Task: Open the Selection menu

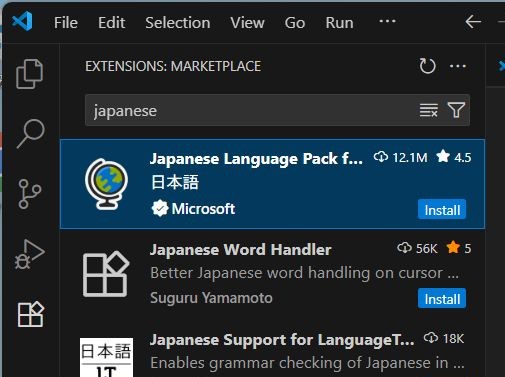Action: pos(178,23)
